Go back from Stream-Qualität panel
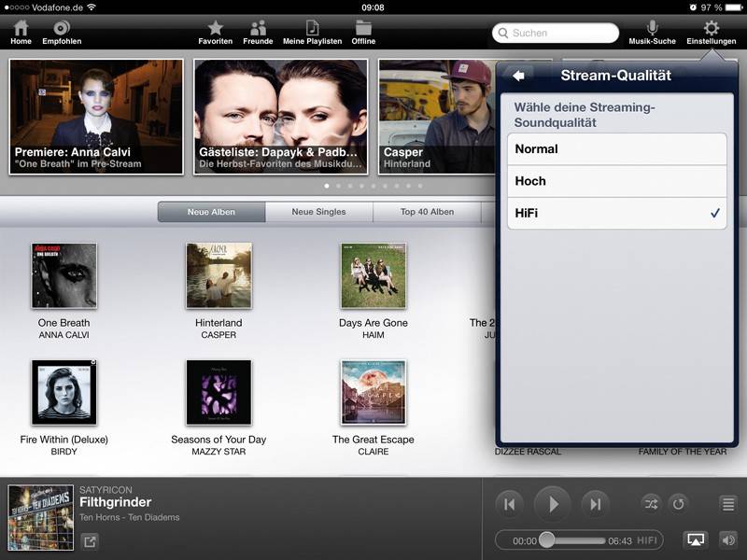 point(519,76)
